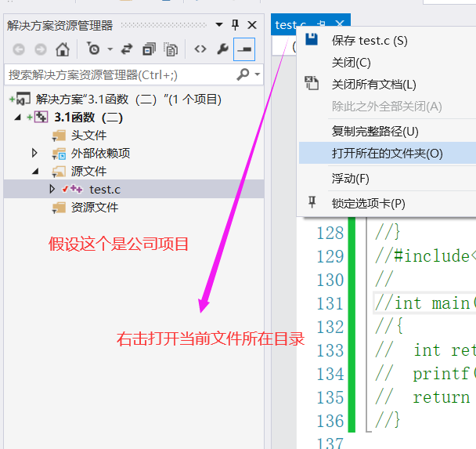The width and height of the screenshot is (476, 449).
Task: Choose 打开所在的文件夹(O) menu entry
Action: pos(388,153)
